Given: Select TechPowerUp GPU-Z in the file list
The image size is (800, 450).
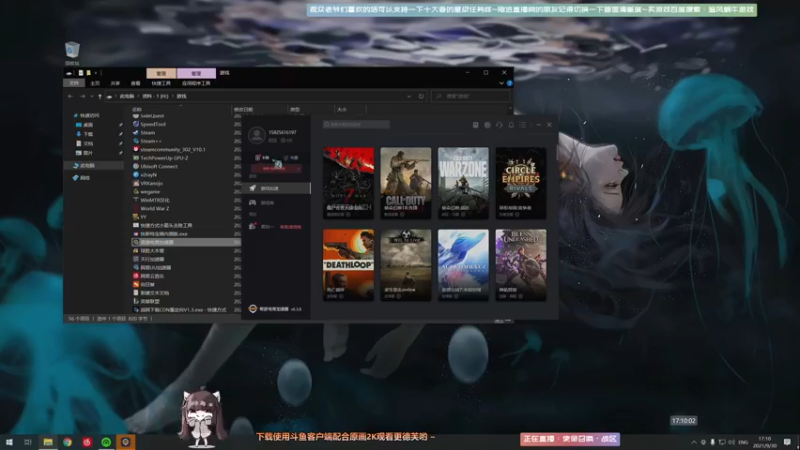Looking at the screenshot, I should tap(160, 158).
